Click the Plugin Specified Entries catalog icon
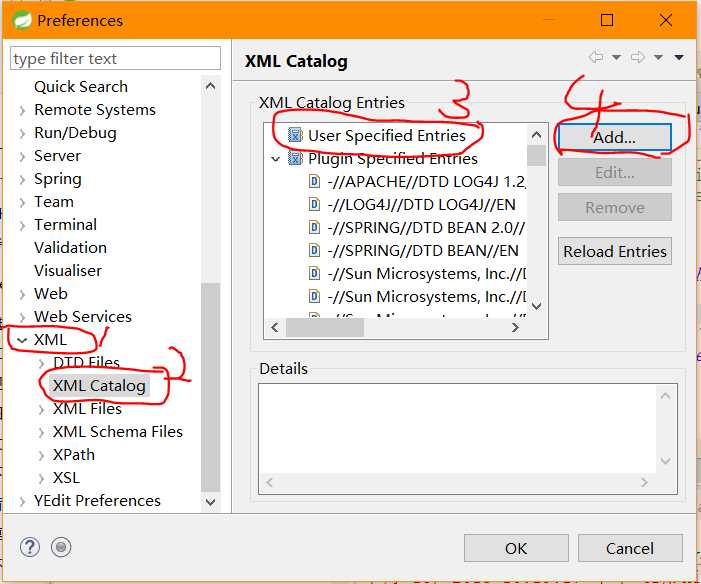Viewport: 701px width, 584px height. click(295, 158)
